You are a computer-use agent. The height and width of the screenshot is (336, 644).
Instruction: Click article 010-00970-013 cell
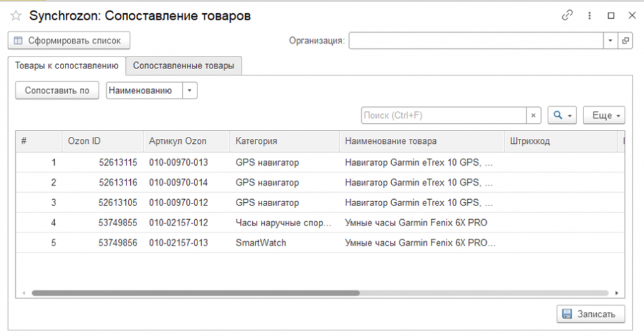[186, 163]
